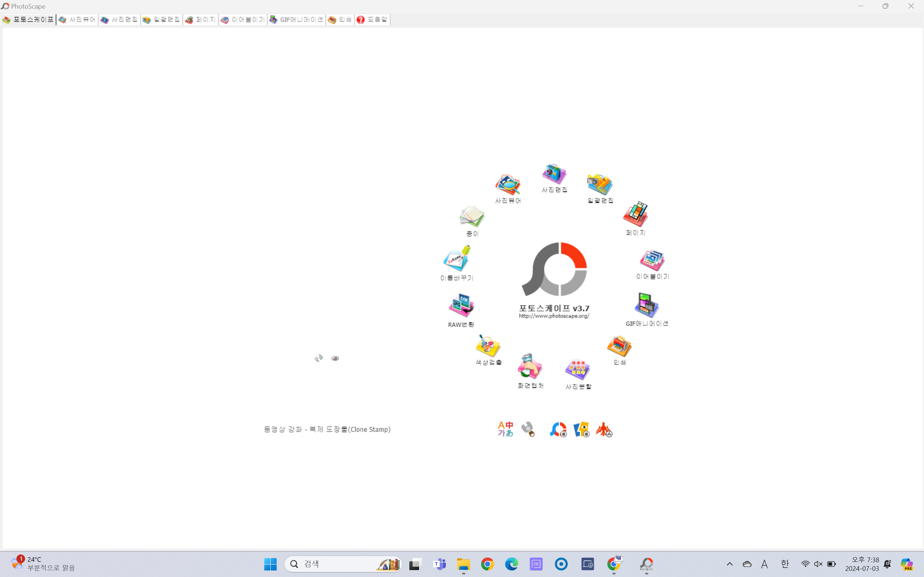Click the photoscape.org website link
Viewport: 924px width, 577px height.
tap(554, 316)
